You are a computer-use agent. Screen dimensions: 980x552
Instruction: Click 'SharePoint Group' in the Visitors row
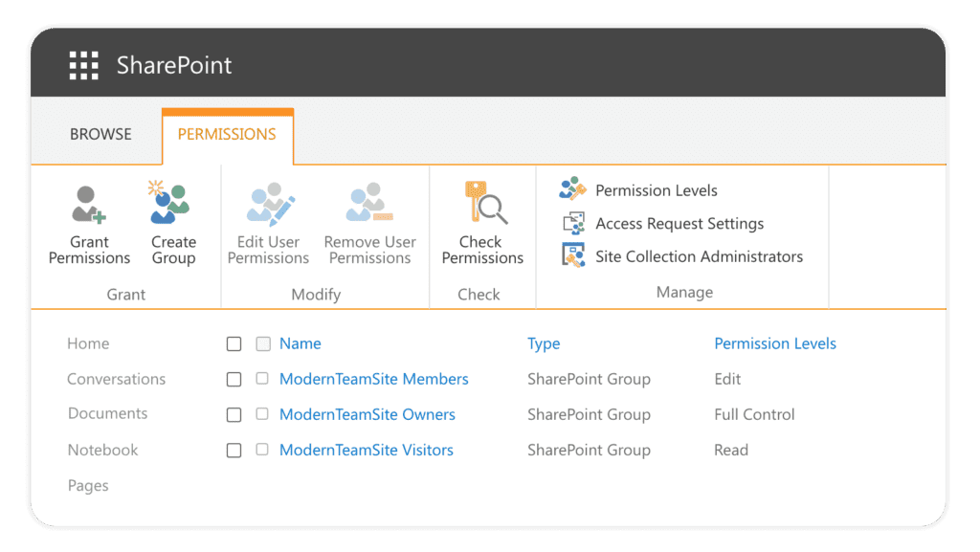pos(589,451)
